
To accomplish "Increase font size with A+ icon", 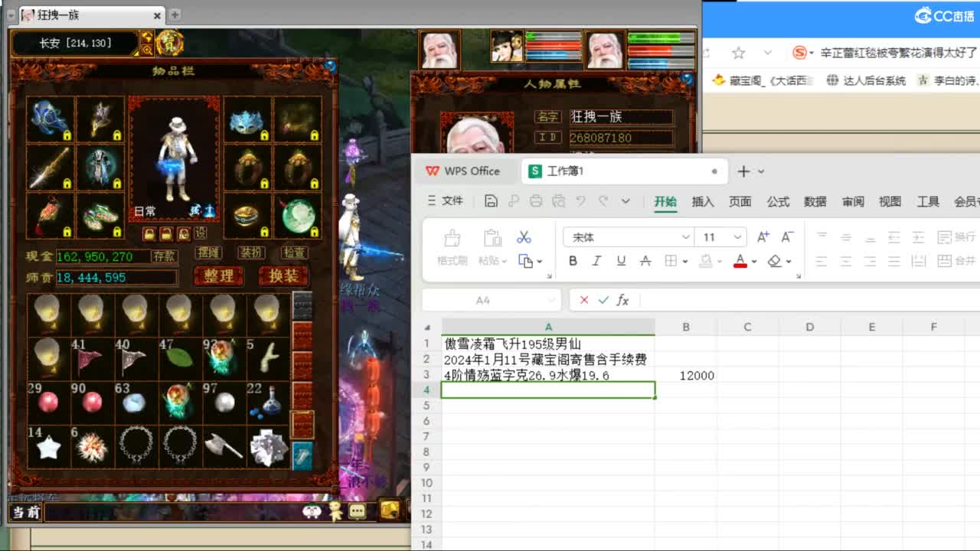I will pos(763,237).
